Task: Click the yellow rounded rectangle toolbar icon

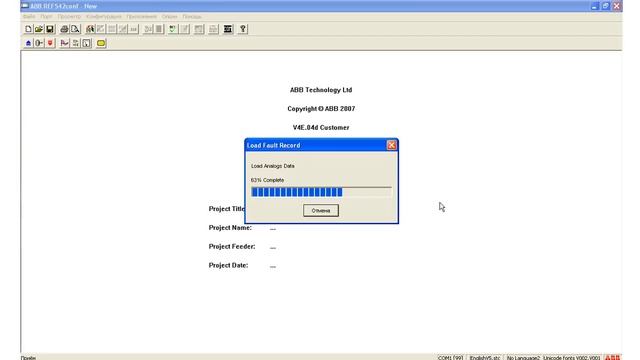Action: (x=101, y=43)
